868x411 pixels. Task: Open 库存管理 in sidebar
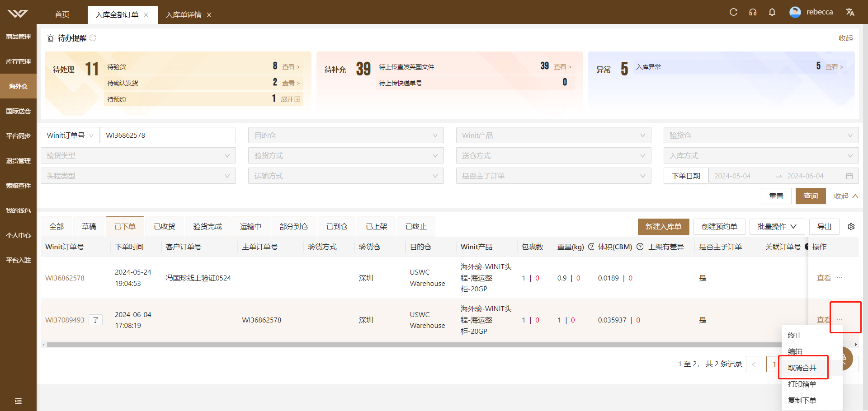click(18, 61)
